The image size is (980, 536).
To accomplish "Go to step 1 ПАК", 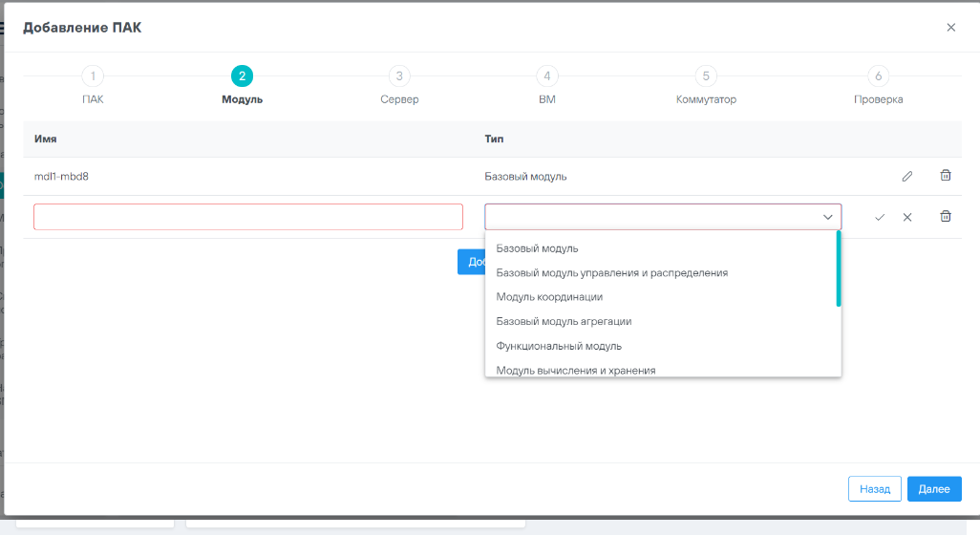I will click(x=93, y=76).
